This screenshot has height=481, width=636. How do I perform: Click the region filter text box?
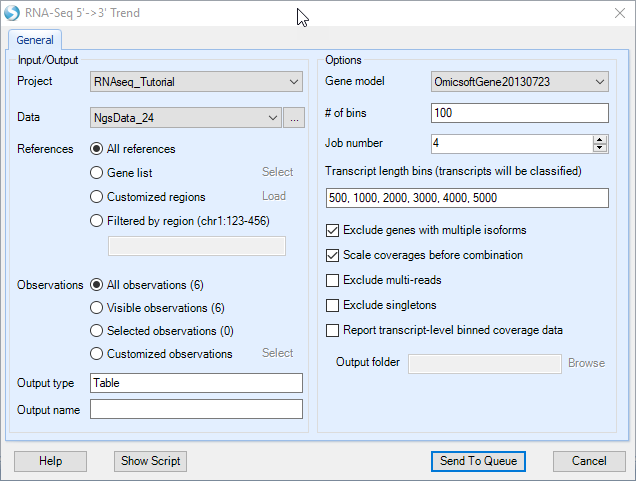coord(197,246)
